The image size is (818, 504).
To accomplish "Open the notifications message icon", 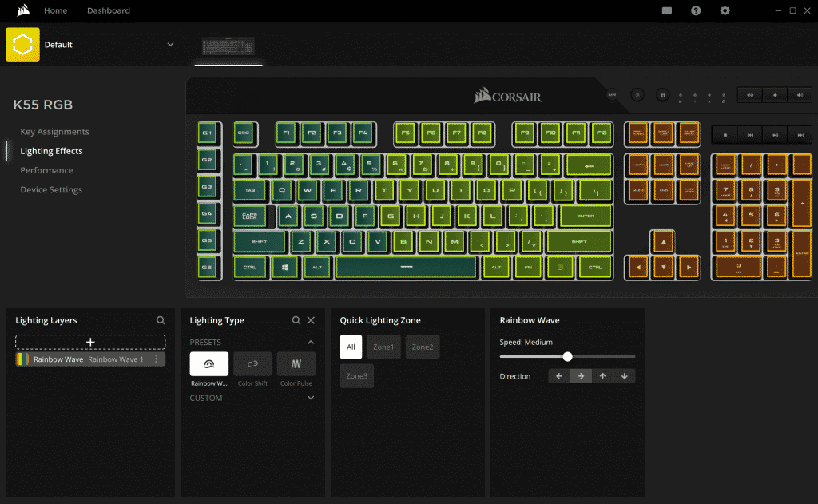I will pyautogui.click(x=667, y=10).
